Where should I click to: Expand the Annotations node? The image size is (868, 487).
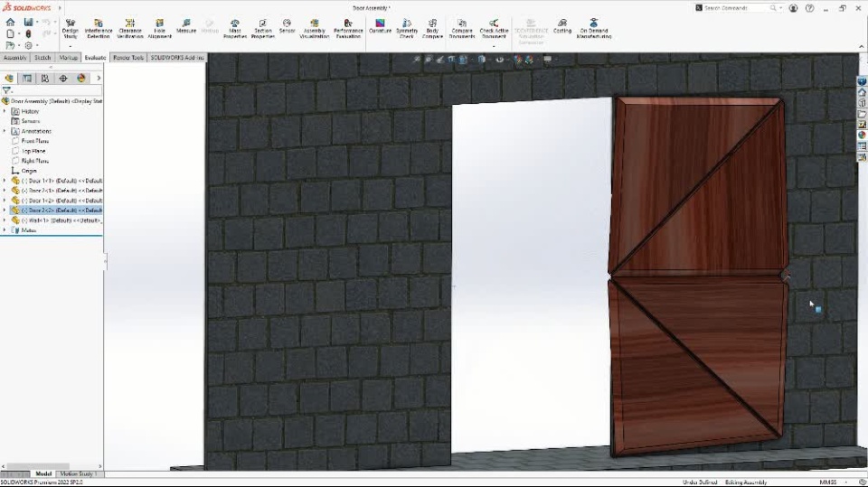tap(5, 131)
